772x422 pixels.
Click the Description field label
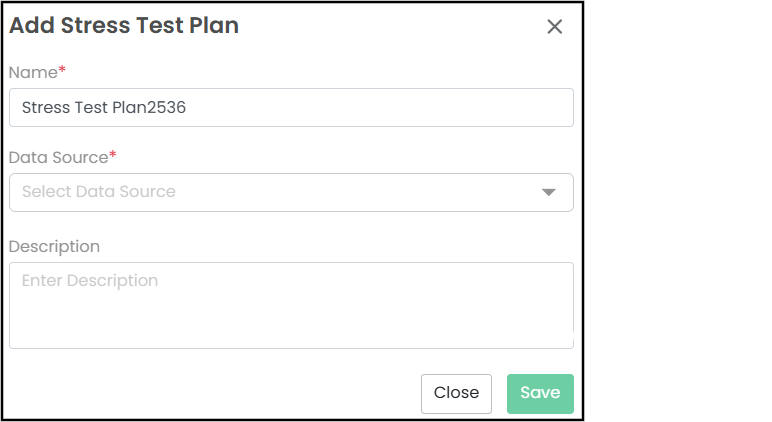tap(54, 246)
